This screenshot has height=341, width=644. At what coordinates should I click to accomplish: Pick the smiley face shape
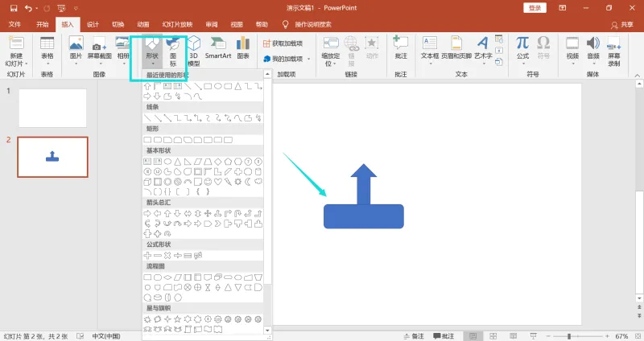[208, 182]
